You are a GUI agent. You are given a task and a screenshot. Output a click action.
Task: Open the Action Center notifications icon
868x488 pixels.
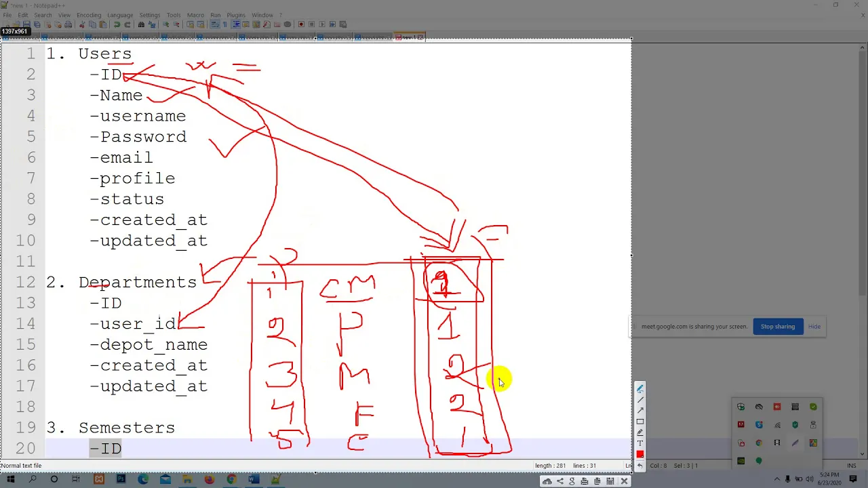click(853, 479)
